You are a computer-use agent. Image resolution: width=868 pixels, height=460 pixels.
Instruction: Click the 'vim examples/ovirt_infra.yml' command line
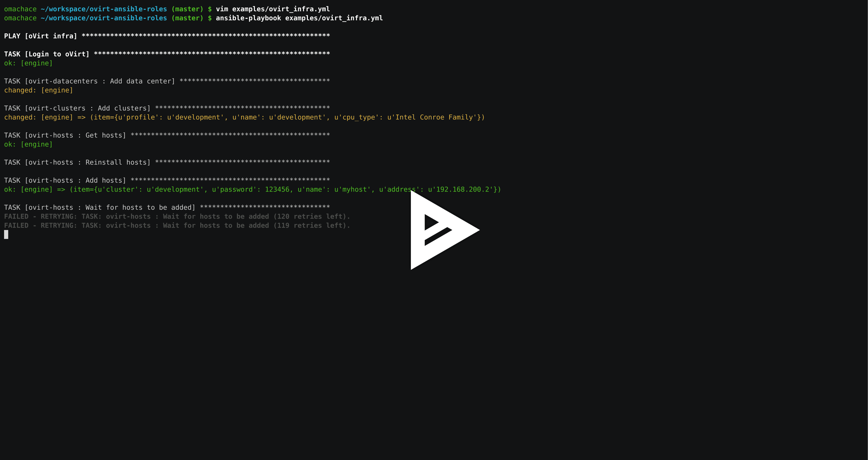[167, 9]
